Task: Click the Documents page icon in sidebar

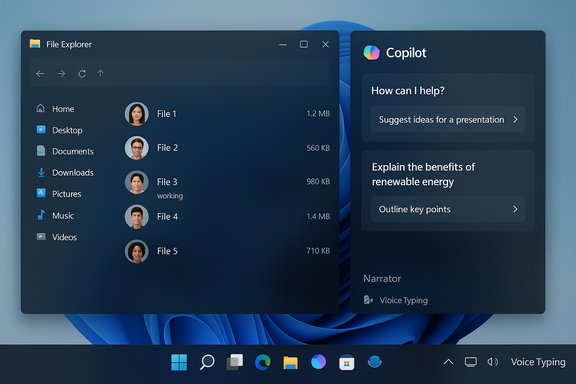Action: [41, 150]
